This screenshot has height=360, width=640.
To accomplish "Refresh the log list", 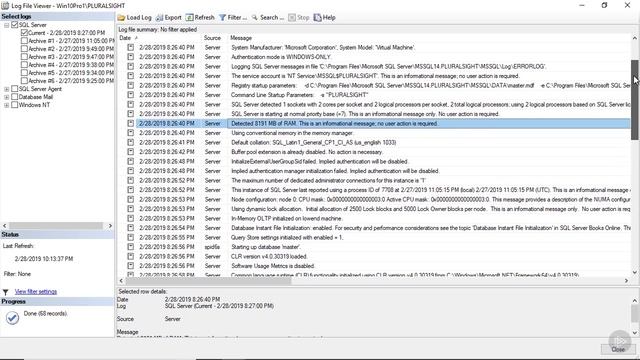I will [200, 18].
